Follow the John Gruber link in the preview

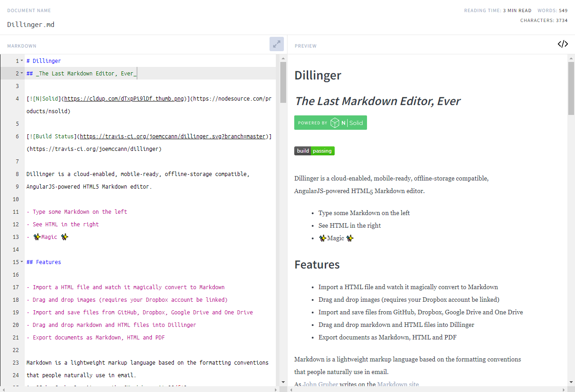click(320, 384)
